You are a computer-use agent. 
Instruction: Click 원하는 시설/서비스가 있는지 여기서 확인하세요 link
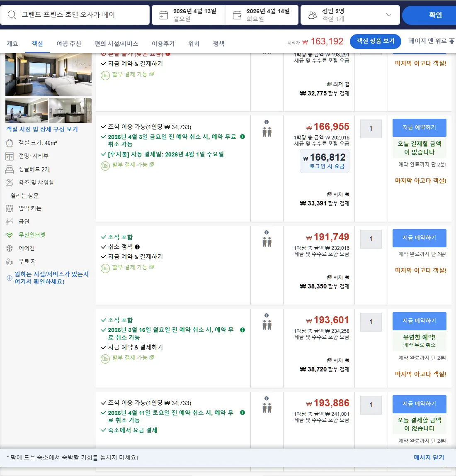coord(51,278)
